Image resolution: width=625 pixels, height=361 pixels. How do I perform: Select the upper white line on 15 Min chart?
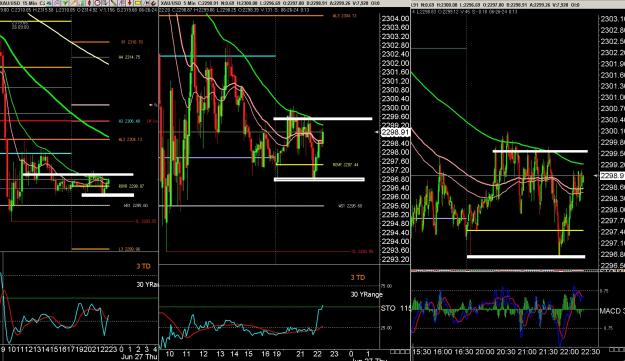click(x=78, y=174)
